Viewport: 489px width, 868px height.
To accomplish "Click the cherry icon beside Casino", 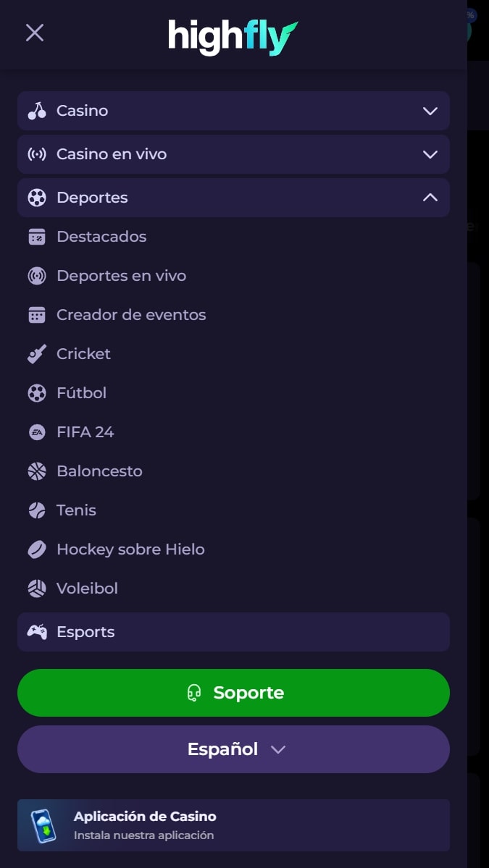I will click(37, 111).
